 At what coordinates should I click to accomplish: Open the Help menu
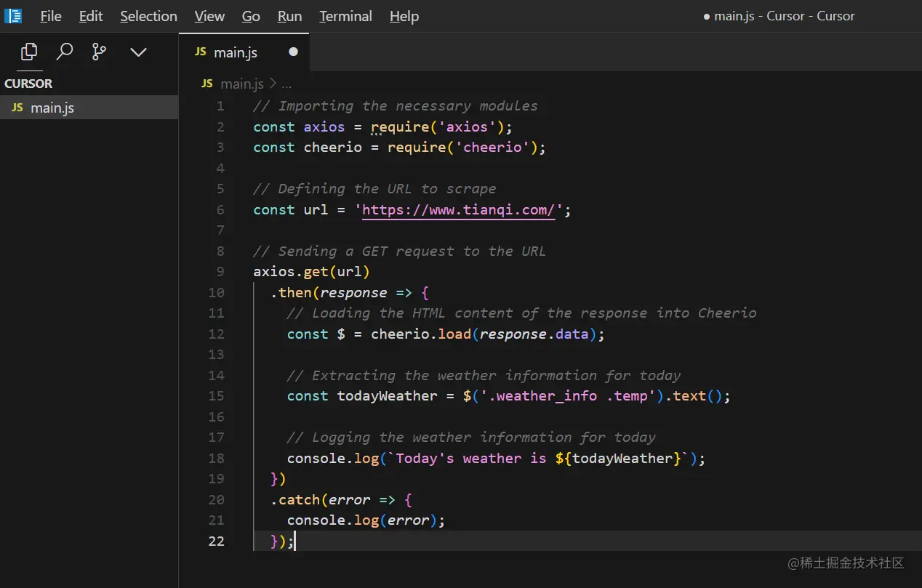404,16
